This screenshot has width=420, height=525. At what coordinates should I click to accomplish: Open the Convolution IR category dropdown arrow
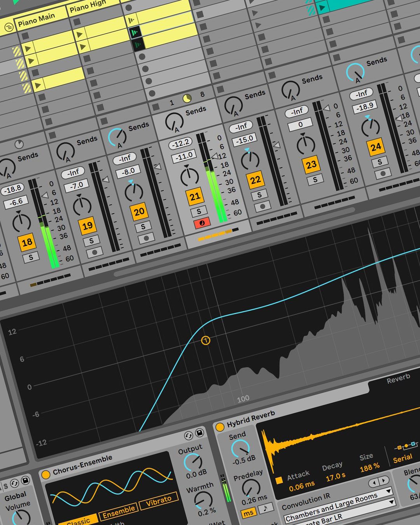click(x=388, y=492)
